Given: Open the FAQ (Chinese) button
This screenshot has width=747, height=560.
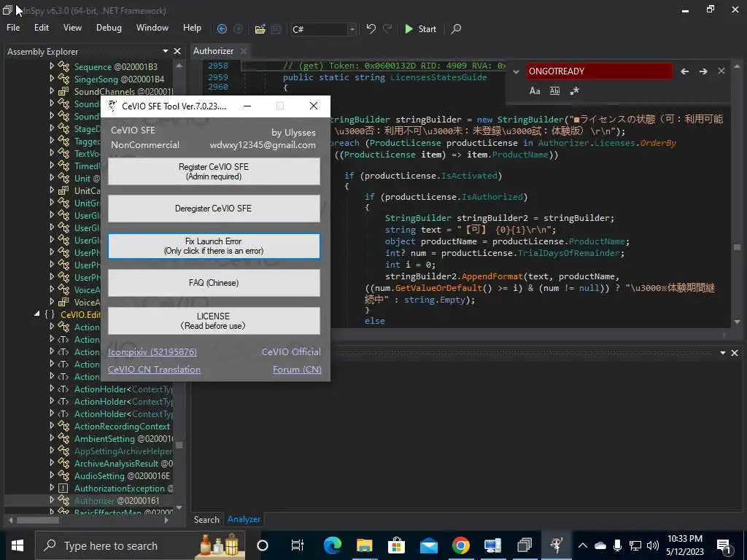Looking at the screenshot, I should (x=214, y=283).
